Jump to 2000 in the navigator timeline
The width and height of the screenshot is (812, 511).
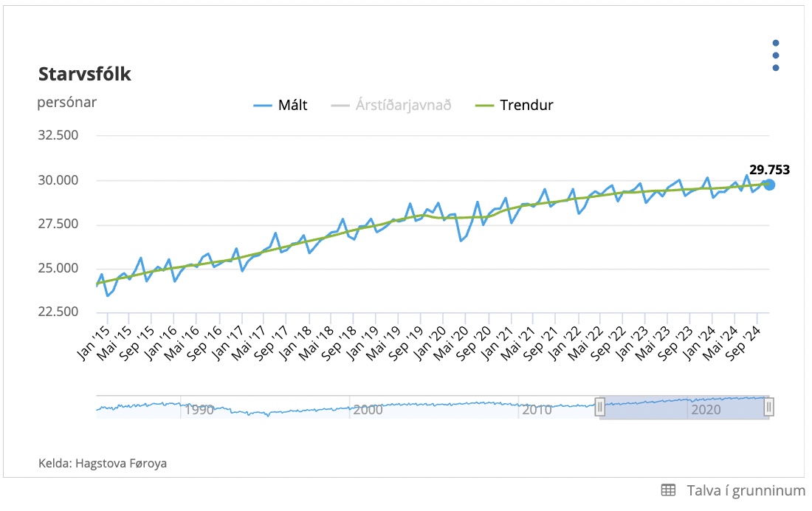368,410
